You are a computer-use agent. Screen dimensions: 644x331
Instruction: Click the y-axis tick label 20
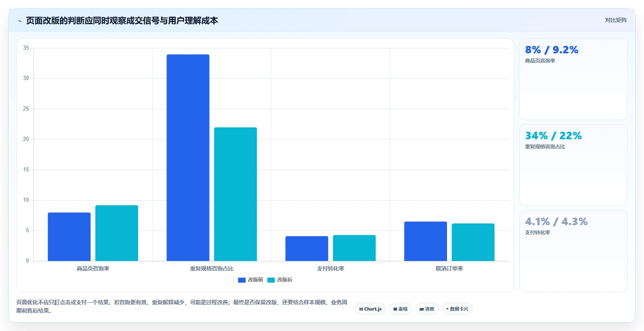(x=26, y=139)
